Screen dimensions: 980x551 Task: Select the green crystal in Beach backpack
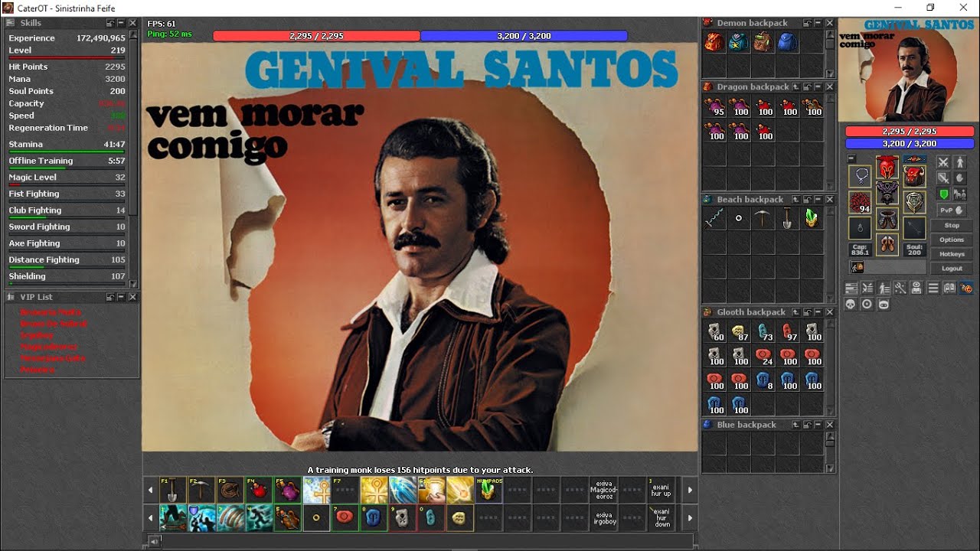pos(812,219)
